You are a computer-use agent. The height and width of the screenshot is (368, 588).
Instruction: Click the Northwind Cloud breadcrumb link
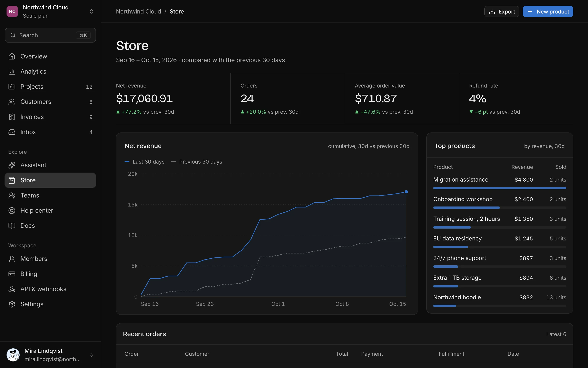click(138, 11)
